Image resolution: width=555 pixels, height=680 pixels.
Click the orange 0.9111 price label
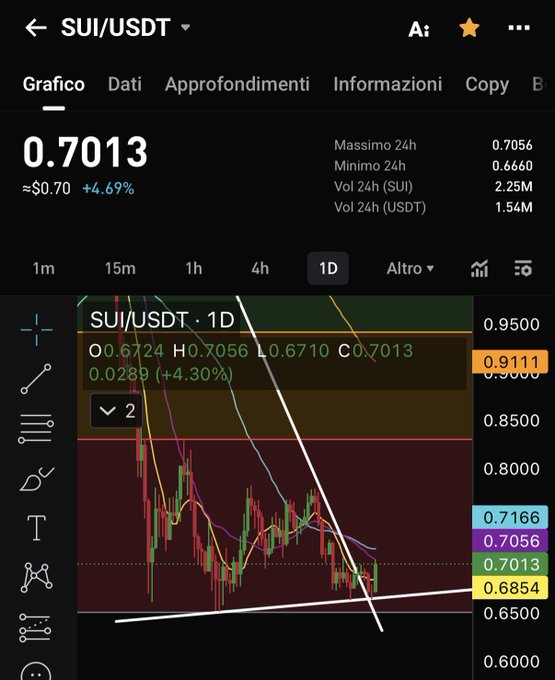(x=510, y=362)
